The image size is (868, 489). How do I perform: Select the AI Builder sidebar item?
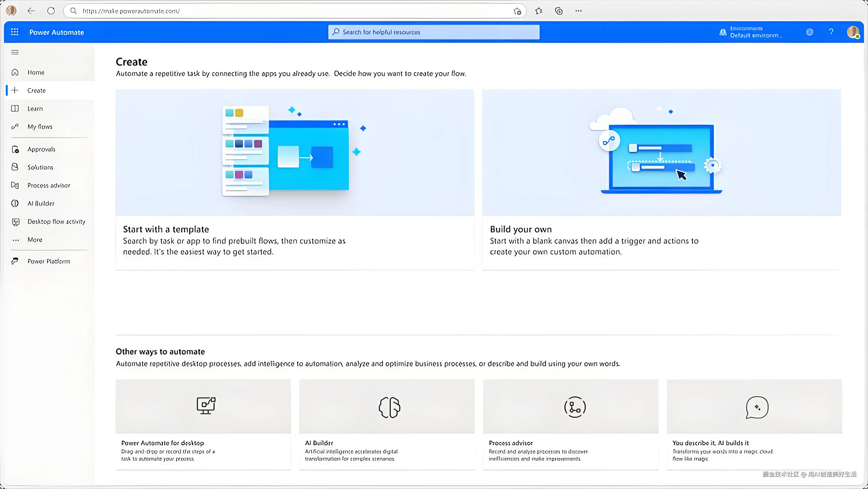[x=41, y=203]
